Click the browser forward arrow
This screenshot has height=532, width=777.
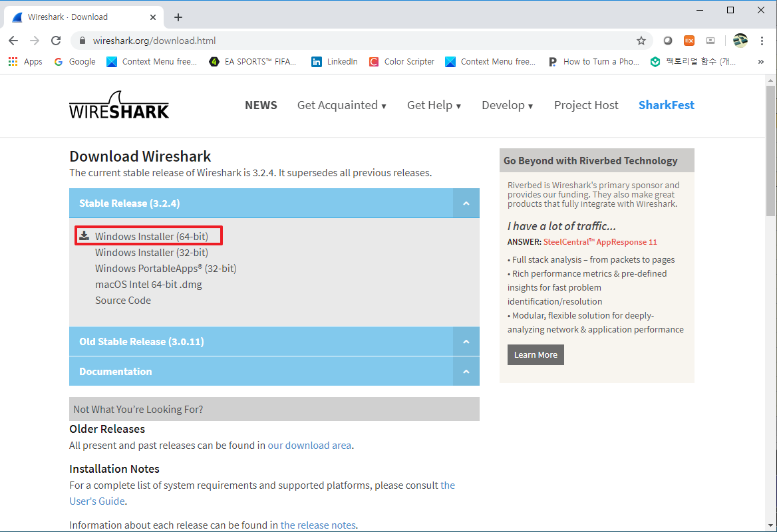click(x=34, y=41)
